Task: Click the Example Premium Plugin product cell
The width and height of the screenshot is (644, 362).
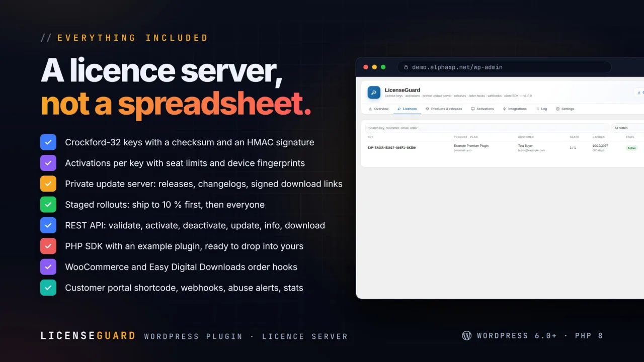Action: click(471, 146)
